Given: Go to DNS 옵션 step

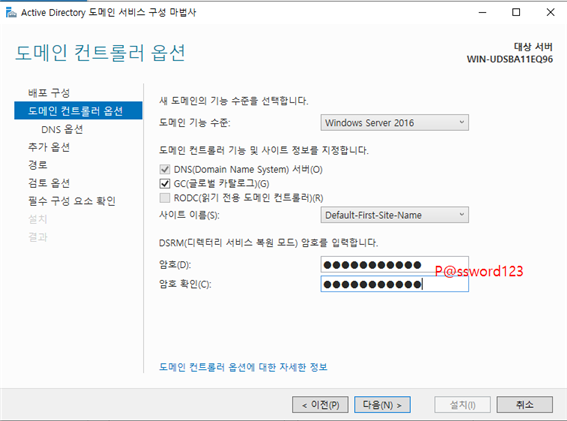Looking at the screenshot, I should tap(62, 129).
